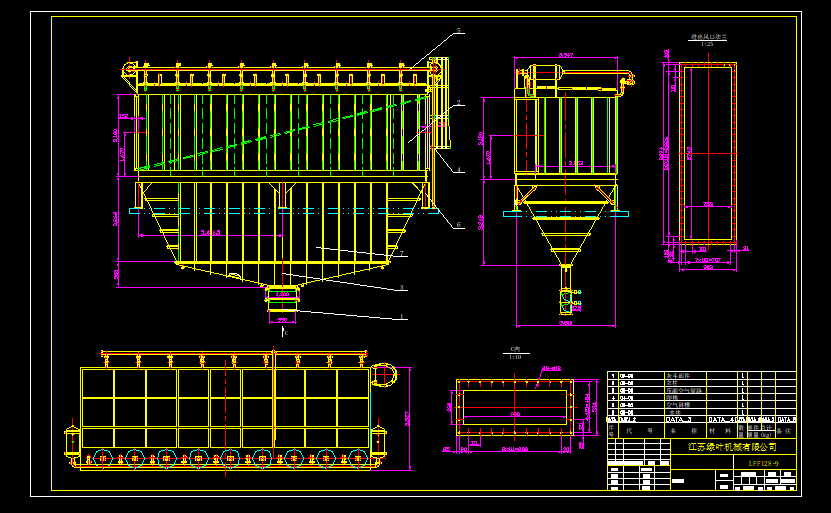Select callout number 2 leader label
Screen dimensions: 831x513
tap(458, 103)
